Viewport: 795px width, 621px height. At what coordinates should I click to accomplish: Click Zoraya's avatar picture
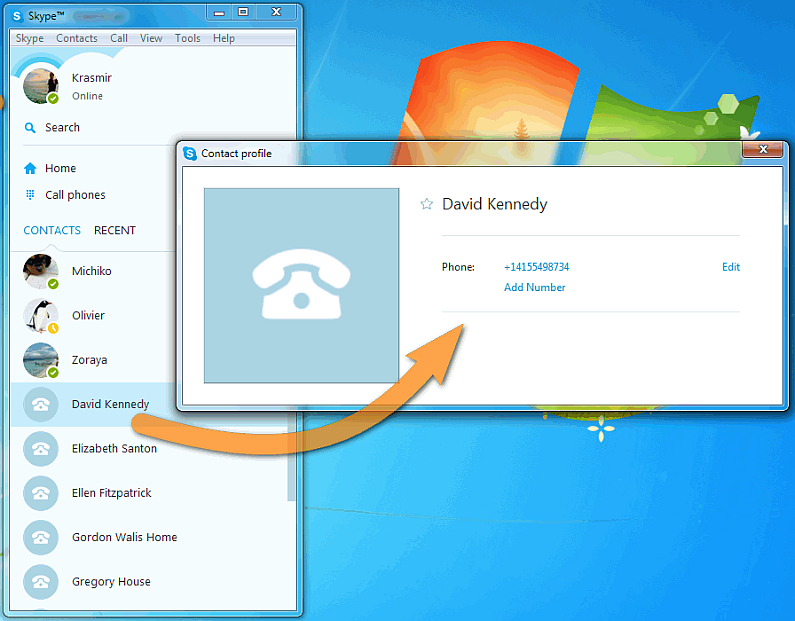41,360
